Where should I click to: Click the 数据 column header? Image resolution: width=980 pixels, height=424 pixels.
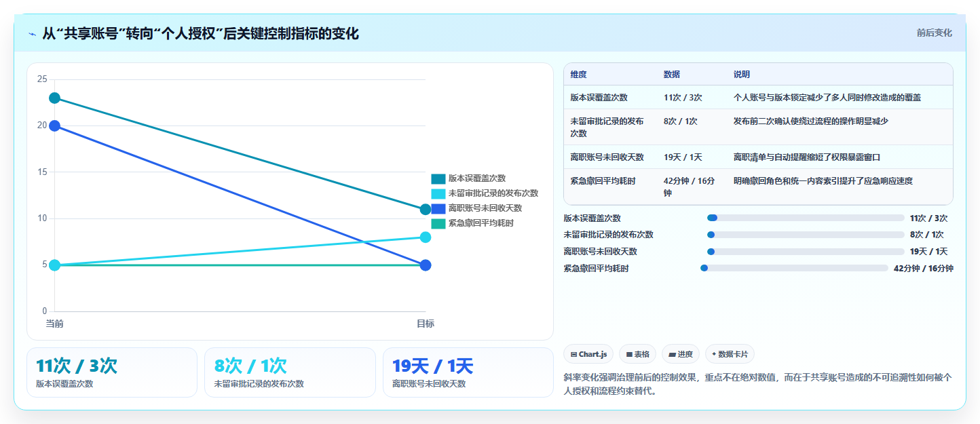pos(672,75)
